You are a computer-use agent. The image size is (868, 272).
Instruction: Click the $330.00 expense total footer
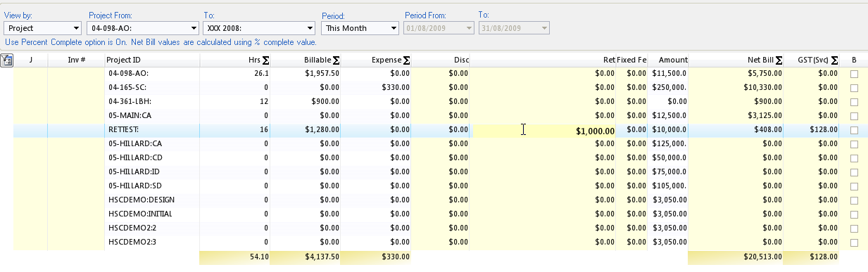377,257
